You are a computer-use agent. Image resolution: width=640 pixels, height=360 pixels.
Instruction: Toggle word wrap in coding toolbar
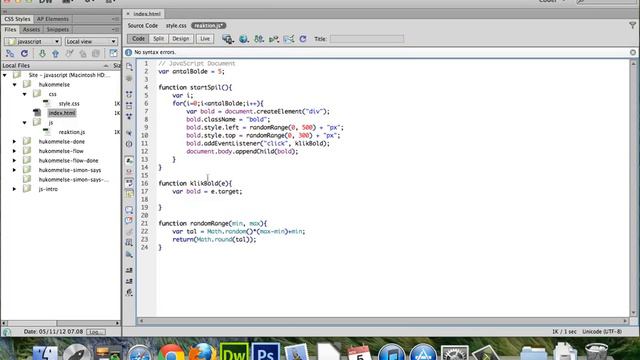coord(129,183)
